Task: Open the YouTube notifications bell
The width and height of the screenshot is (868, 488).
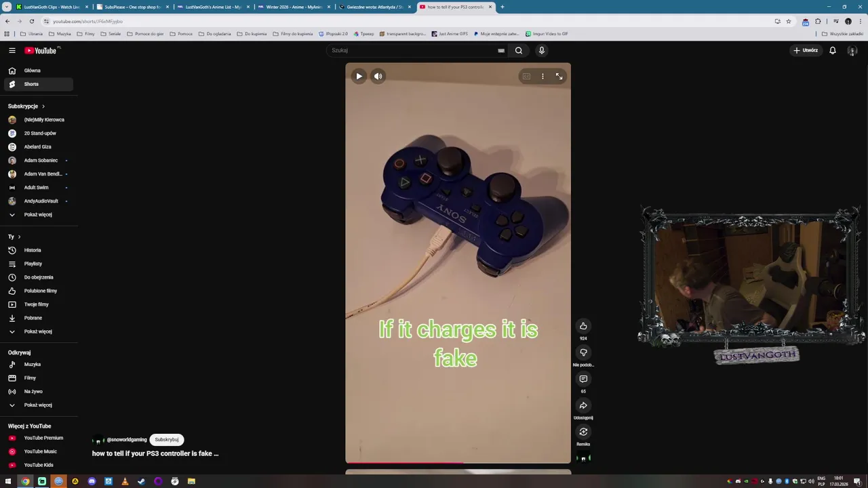Action: pyautogui.click(x=833, y=50)
